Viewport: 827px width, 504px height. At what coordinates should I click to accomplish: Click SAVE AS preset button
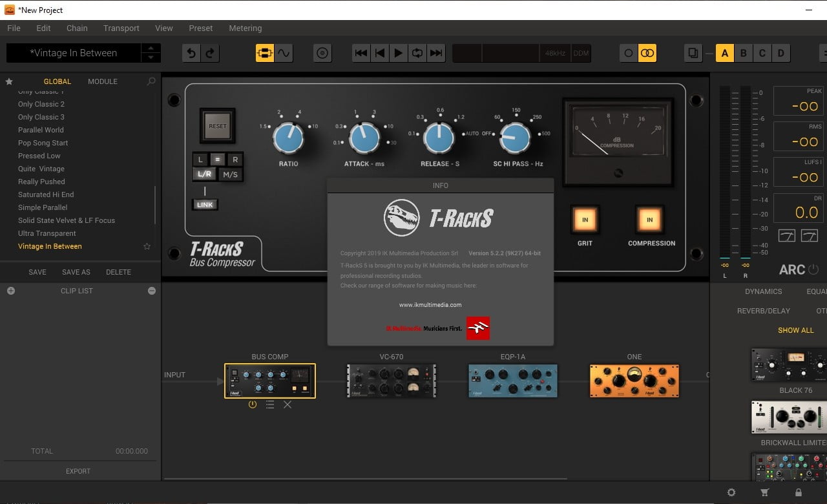tap(76, 272)
